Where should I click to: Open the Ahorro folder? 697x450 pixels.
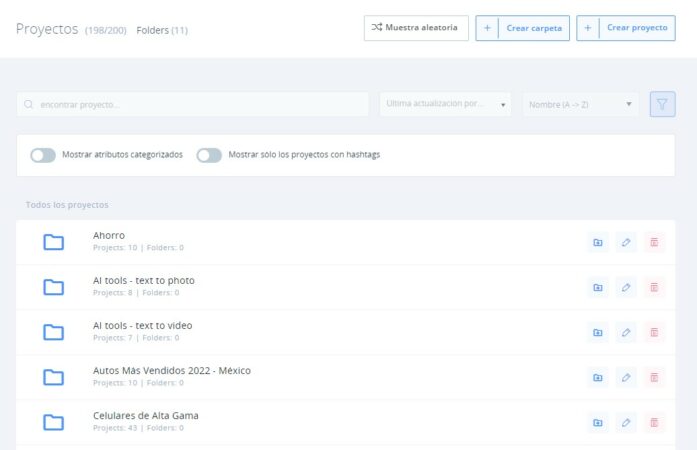click(109, 235)
